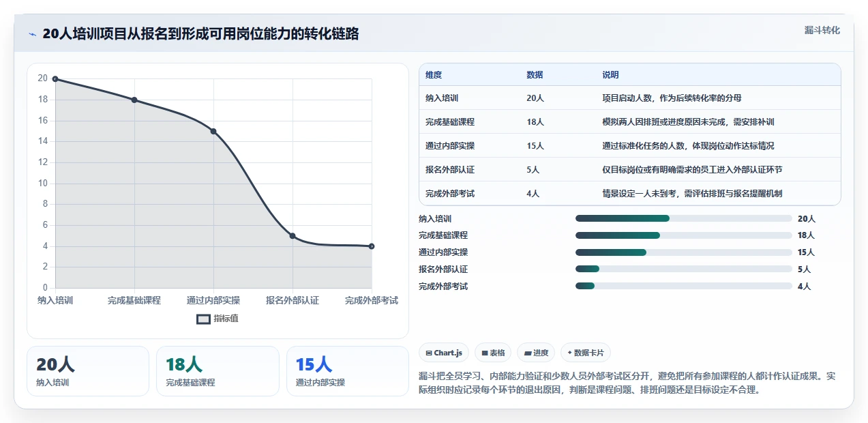Click the 进度 tag chip

point(536,353)
